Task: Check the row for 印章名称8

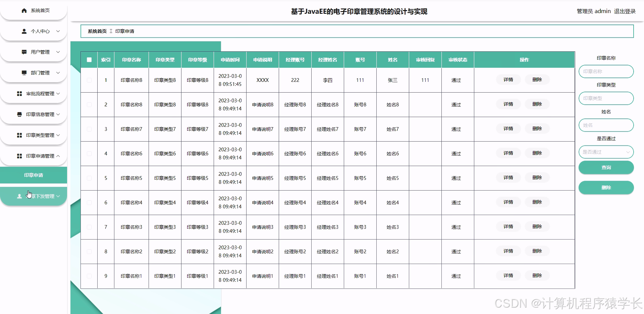Action: (89, 80)
